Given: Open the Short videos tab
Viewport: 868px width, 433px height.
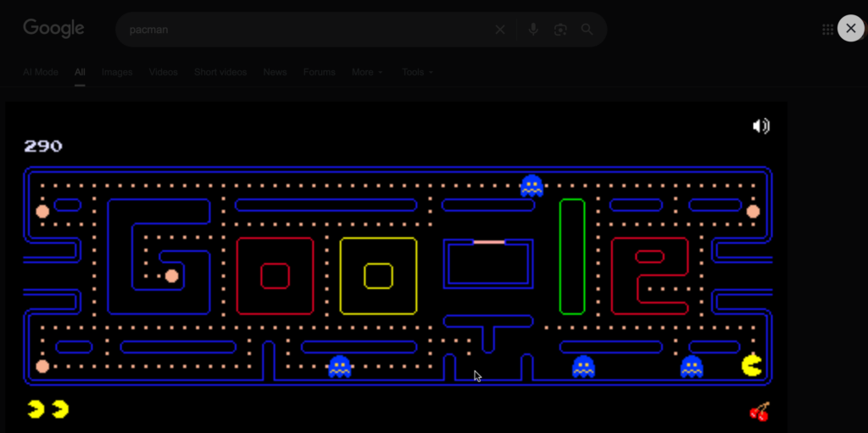Looking at the screenshot, I should tap(220, 72).
